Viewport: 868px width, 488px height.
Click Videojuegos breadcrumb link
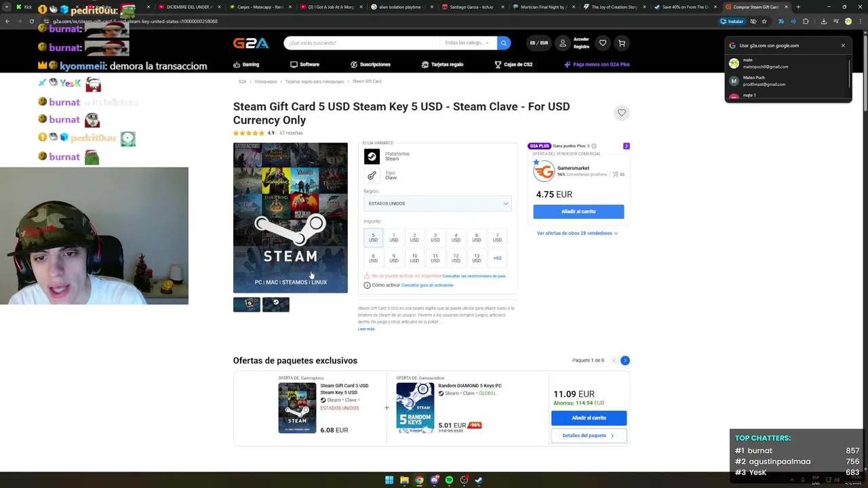coord(266,81)
